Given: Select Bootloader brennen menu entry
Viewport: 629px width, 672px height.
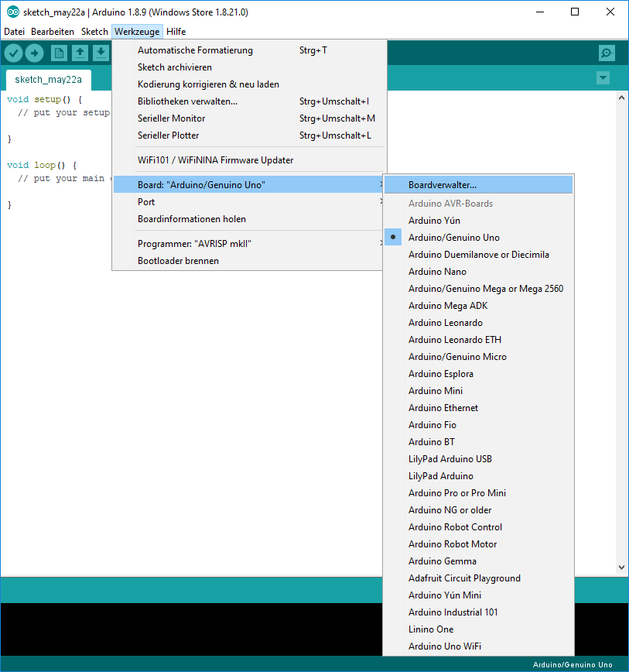Looking at the screenshot, I should (x=178, y=261).
